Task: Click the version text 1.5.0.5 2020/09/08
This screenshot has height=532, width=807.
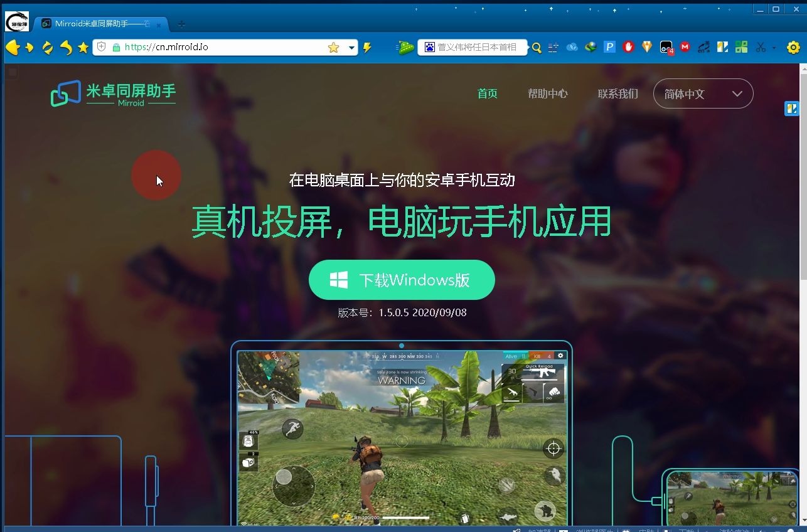Action: coord(402,312)
